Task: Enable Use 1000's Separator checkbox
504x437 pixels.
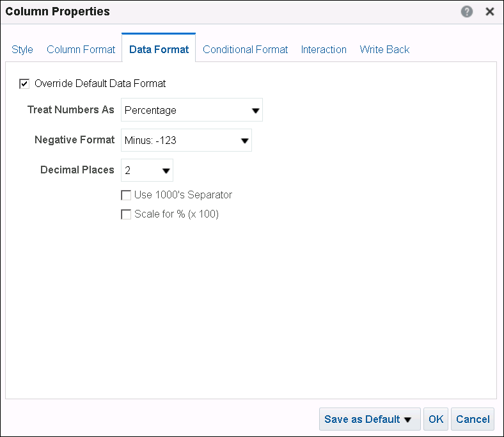Action: 126,195
